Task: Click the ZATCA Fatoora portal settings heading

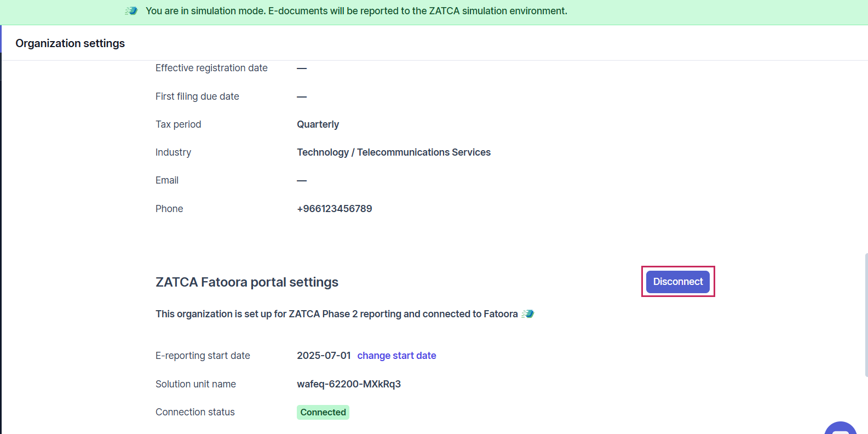Action: coord(247,282)
